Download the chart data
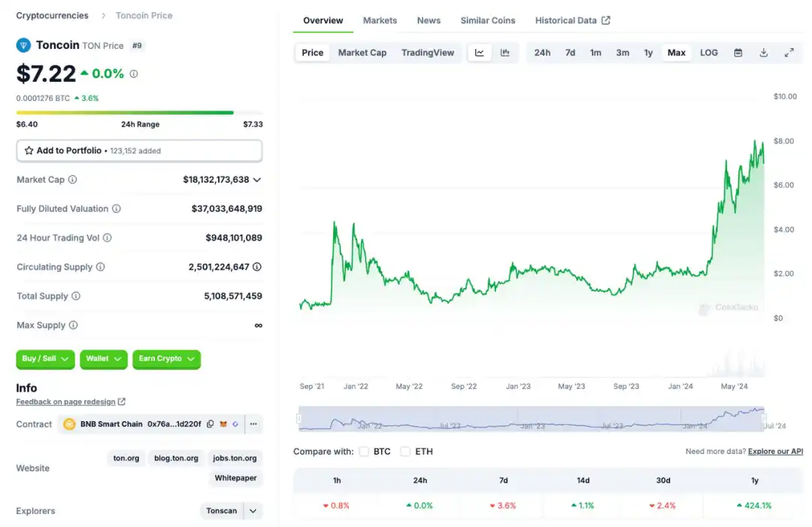This screenshot has height=527, width=812. click(764, 53)
